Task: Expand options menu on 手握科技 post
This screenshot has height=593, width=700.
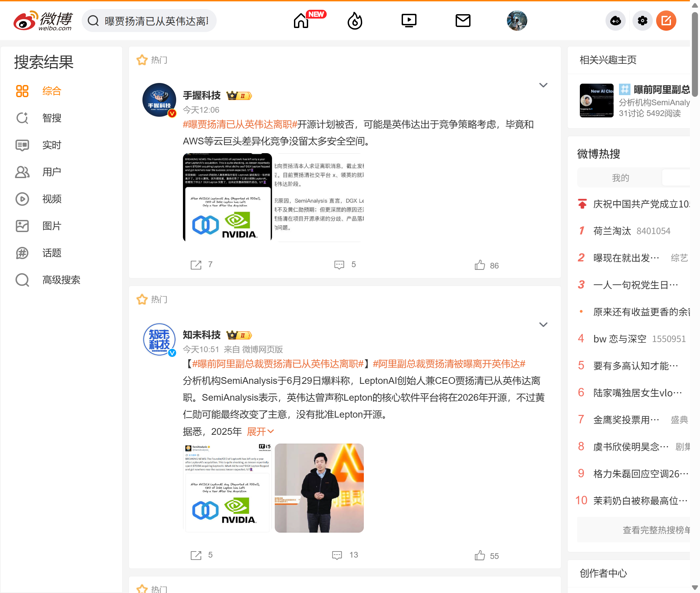Action: tap(543, 85)
